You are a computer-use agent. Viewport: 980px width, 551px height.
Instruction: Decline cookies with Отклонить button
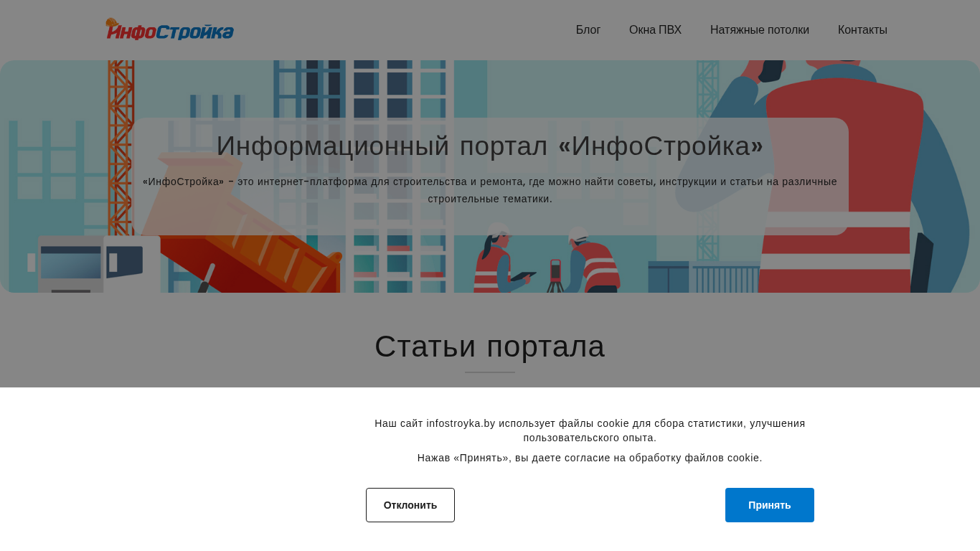point(410,505)
